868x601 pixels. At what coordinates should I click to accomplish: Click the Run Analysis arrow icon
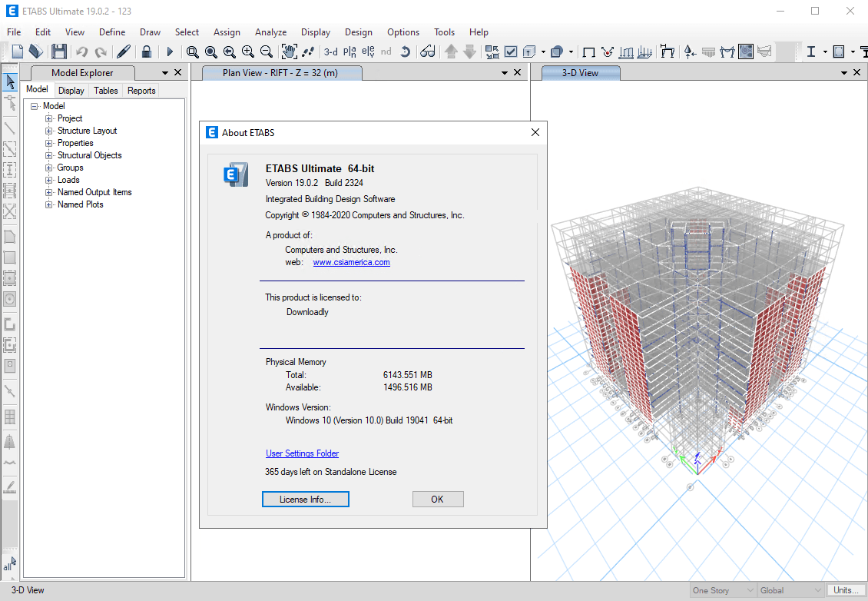coord(170,52)
